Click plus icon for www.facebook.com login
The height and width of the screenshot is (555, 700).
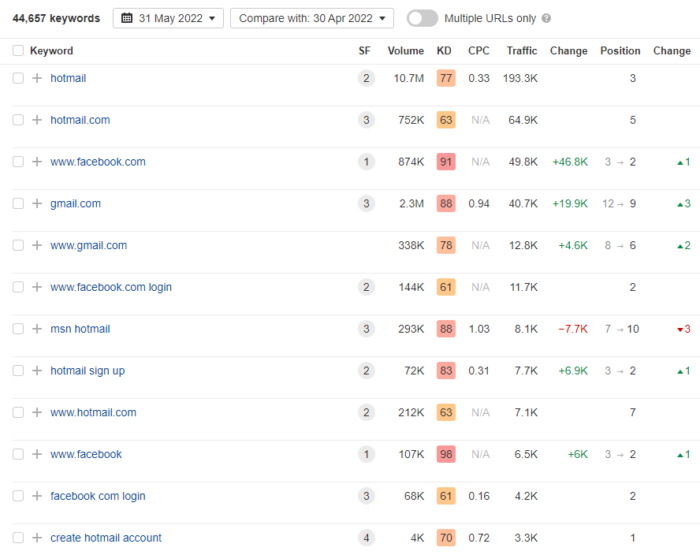point(37,287)
